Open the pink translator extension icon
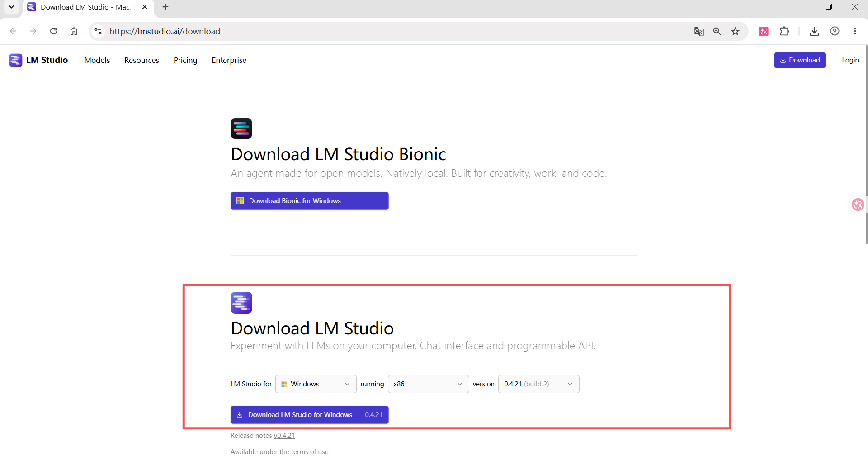This screenshot has width=868, height=461. pyautogui.click(x=764, y=31)
